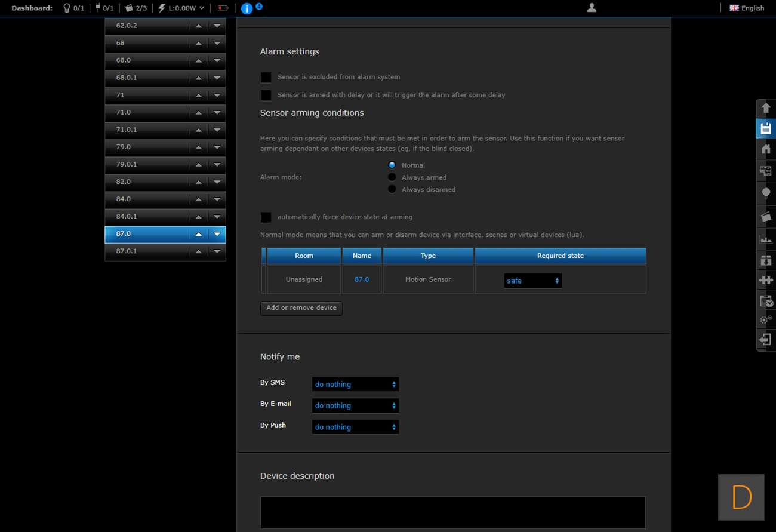The height and width of the screenshot is (532, 776).
Task: Open the 'safe' required state dropdown
Action: 532,281
